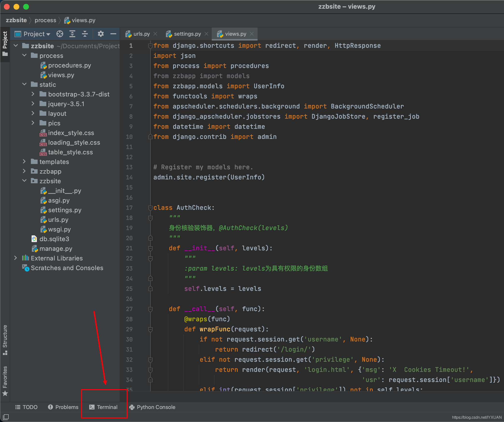504x422 pixels.
Task: Select loading_style.css file
Action: (x=70, y=143)
